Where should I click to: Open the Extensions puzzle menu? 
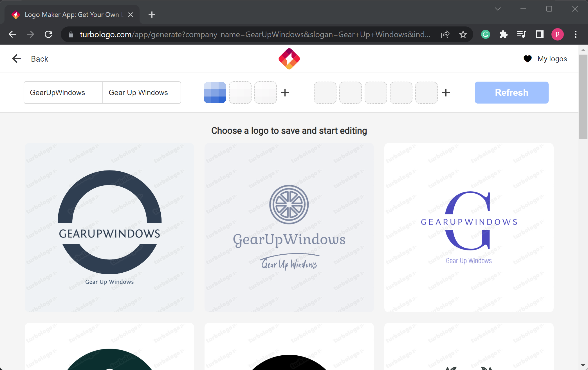pyautogui.click(x=504, y=34)
